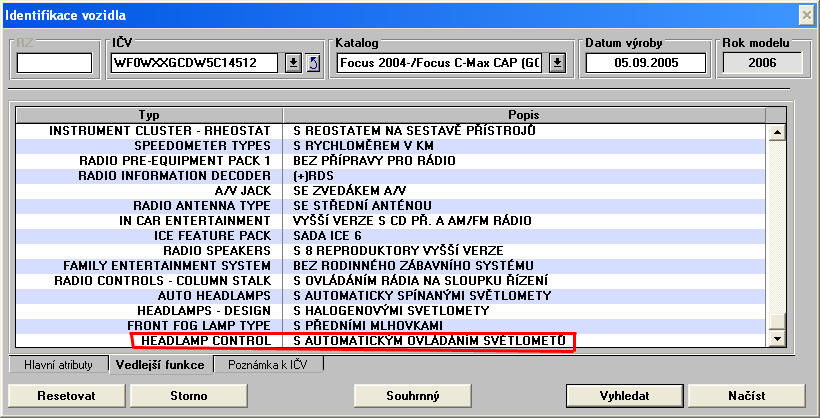Image resolution: width=820 pixels, height=418 pixels.
Task: Select the FRONT FOG LAMP TYPE row
Action: pyautogui.click(x=400, y=325)
